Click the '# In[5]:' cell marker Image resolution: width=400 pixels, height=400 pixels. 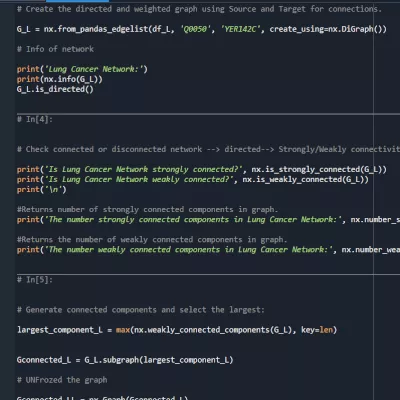click(x=35, y=280)
